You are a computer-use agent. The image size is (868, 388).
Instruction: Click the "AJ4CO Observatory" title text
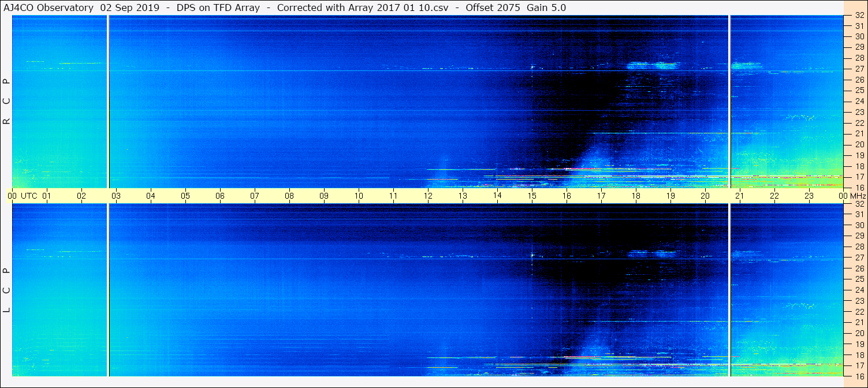tap(49, 8)
